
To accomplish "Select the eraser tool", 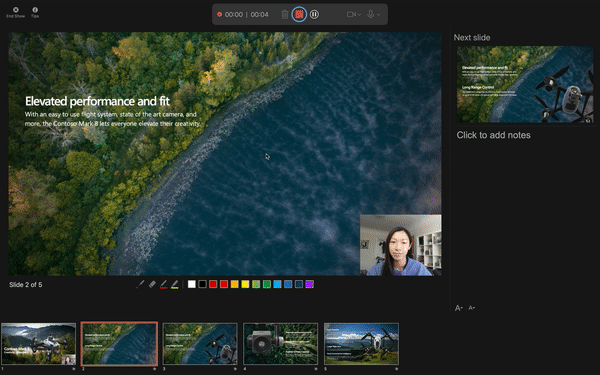I will click(152, 284).
